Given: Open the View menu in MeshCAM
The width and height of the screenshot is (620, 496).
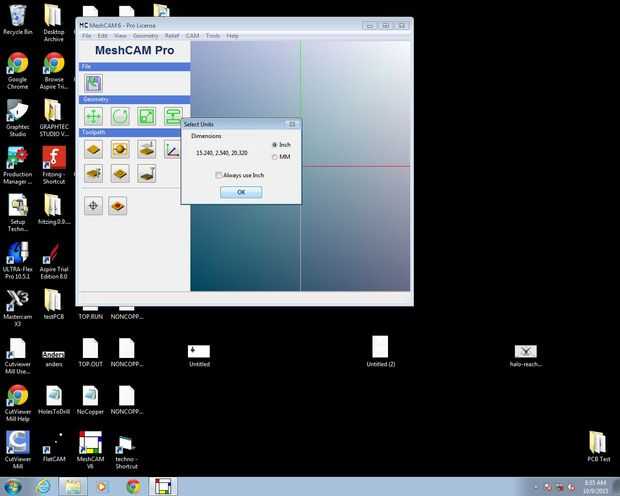Looking at the screenshot, I should point(120,36).
